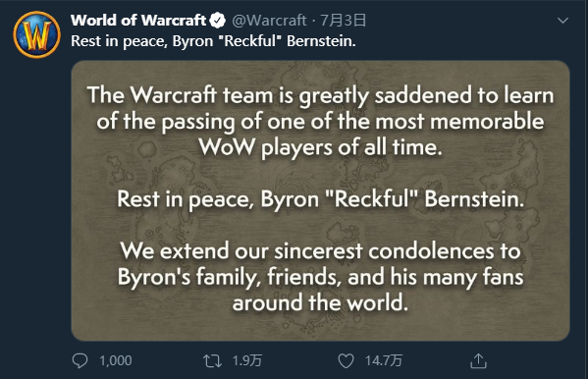588x379 pixels.
Task: Share the tweet via the upload arrow icon
Action: 478,360
